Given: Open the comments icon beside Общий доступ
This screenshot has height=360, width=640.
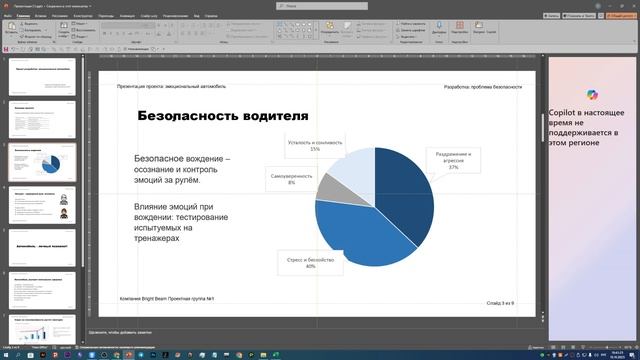Looking at the screenshot, I should [x=601, y=16].
